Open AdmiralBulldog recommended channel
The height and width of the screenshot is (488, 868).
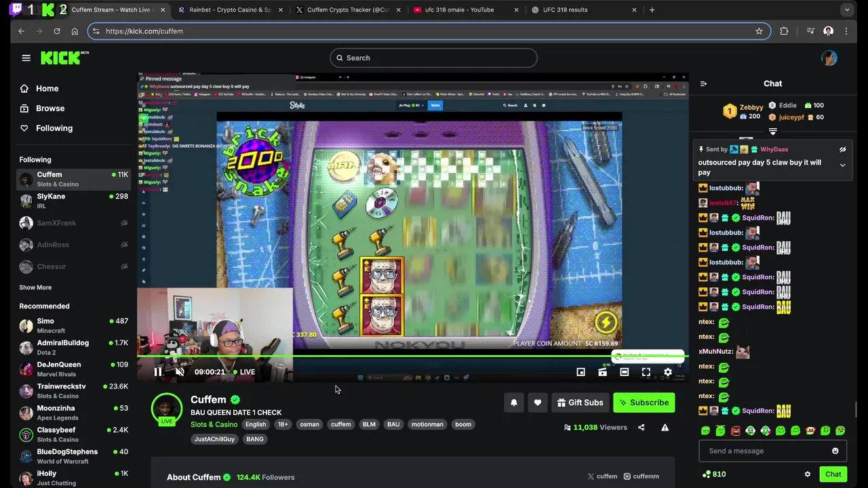73,347
